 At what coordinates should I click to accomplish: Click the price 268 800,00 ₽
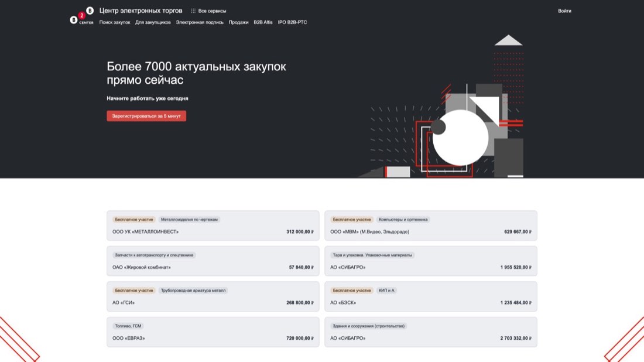300,303
